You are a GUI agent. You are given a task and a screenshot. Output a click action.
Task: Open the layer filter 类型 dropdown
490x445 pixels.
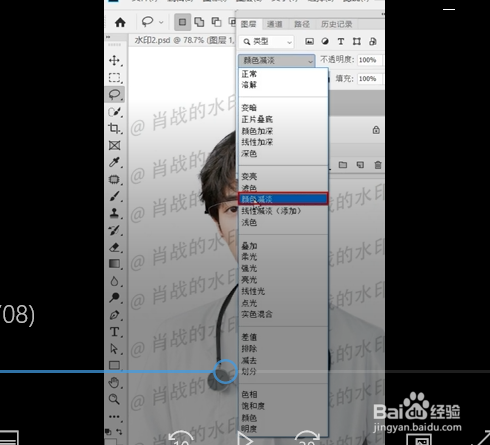click(x=267, y=42)
